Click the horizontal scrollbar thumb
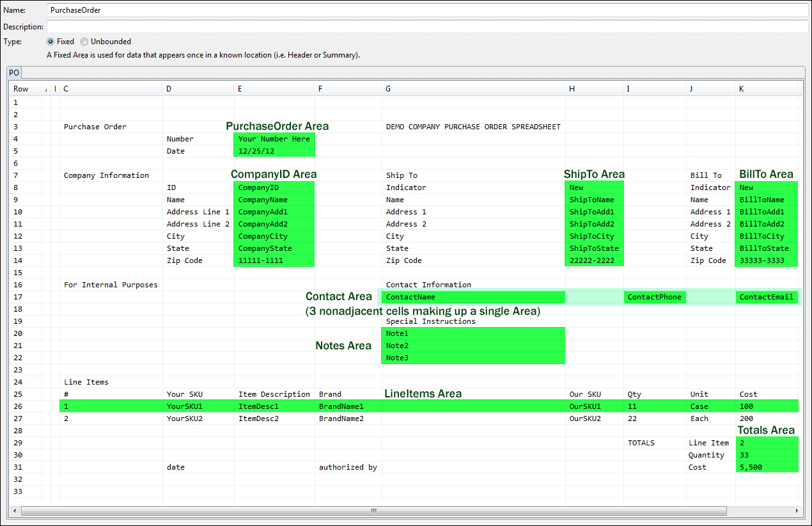 click(x=373, y=511)
